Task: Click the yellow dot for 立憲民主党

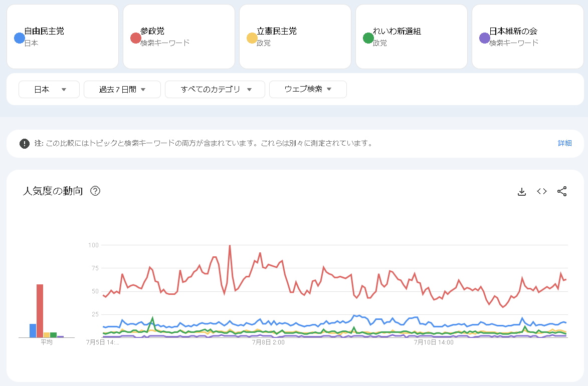Action: [x=252, y=38]
